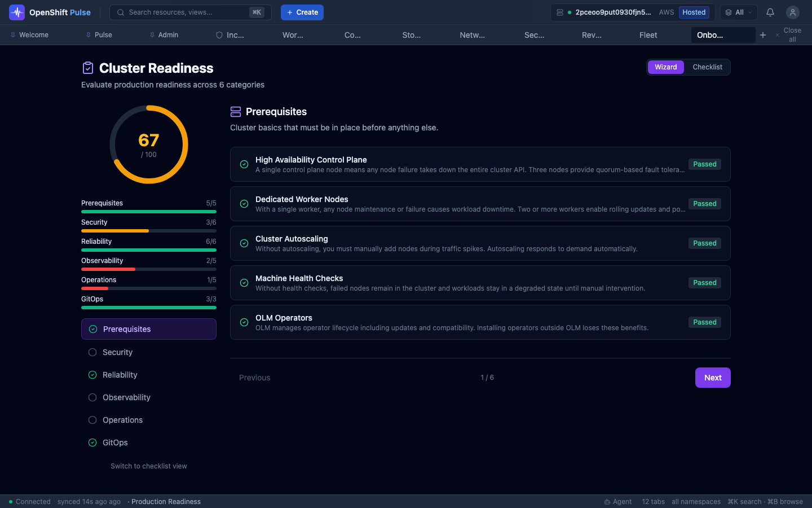Click Switch to checklist view link

coord(149,466)
